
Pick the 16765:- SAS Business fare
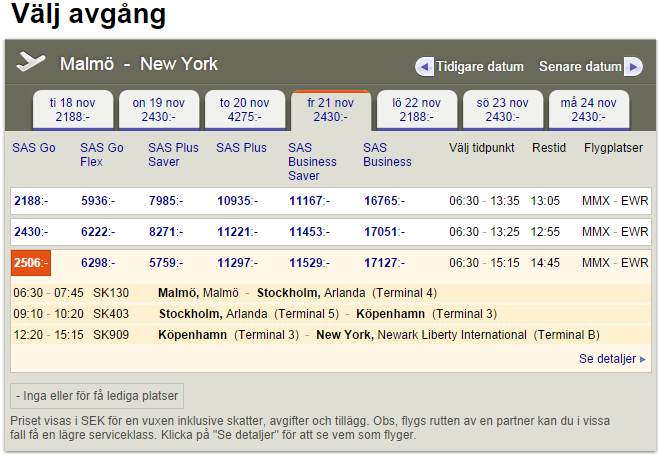pyautogui.click(x=384, y=201)
